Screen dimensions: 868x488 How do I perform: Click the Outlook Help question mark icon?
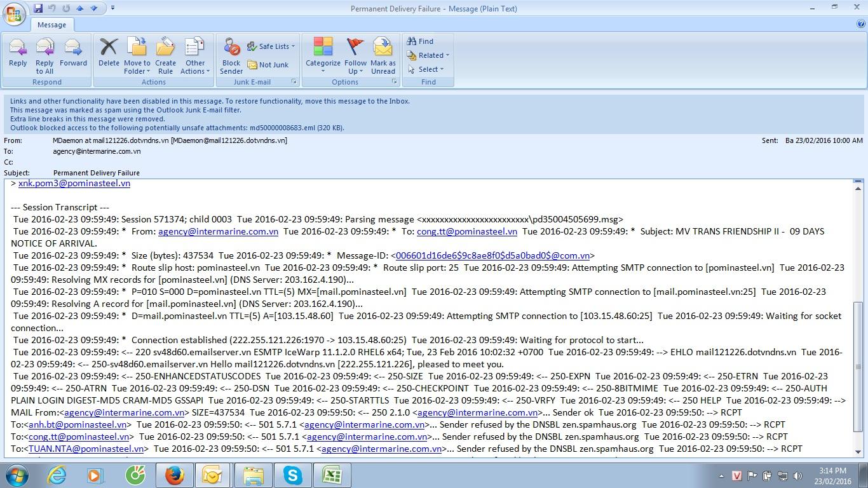[x=860, y=24]
